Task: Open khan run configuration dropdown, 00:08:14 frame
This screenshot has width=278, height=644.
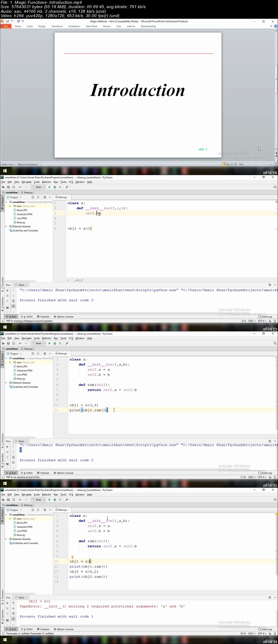Action: coord(38,500)
